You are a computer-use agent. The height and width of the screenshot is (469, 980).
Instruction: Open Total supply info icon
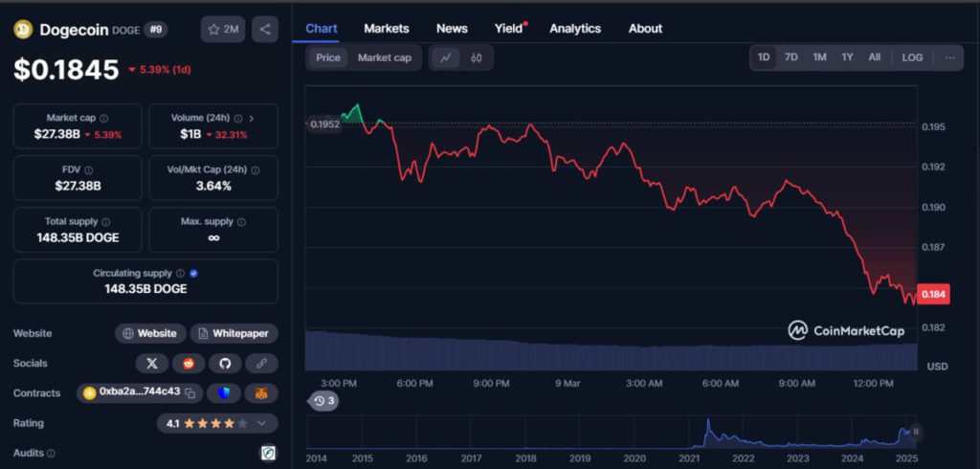click(x=105, y=222)
